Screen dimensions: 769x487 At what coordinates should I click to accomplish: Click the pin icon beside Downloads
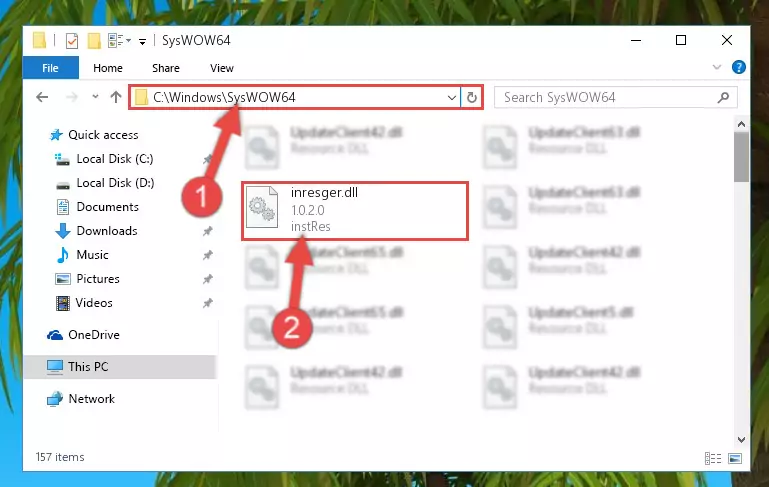pos(207,231)
